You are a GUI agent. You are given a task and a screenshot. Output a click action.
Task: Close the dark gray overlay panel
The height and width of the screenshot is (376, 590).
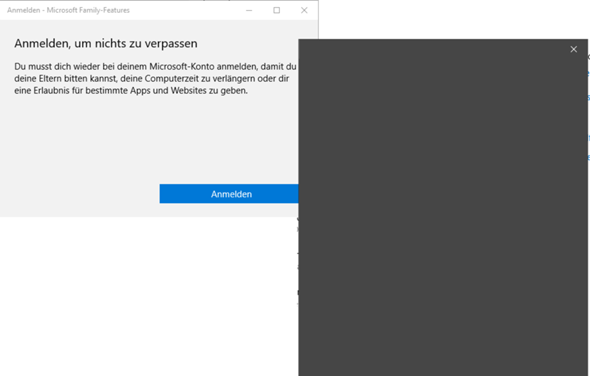[573, 49]
